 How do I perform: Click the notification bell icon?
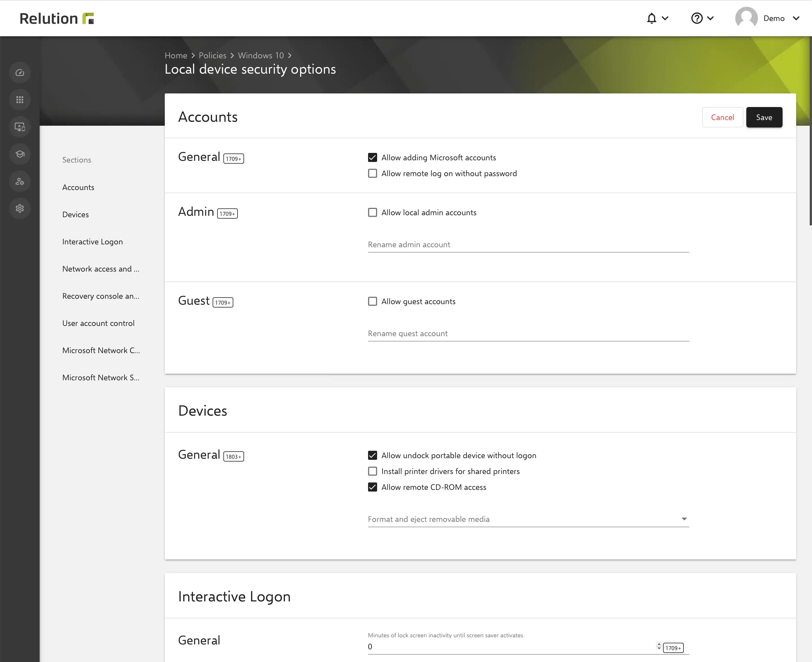point(651,18)
